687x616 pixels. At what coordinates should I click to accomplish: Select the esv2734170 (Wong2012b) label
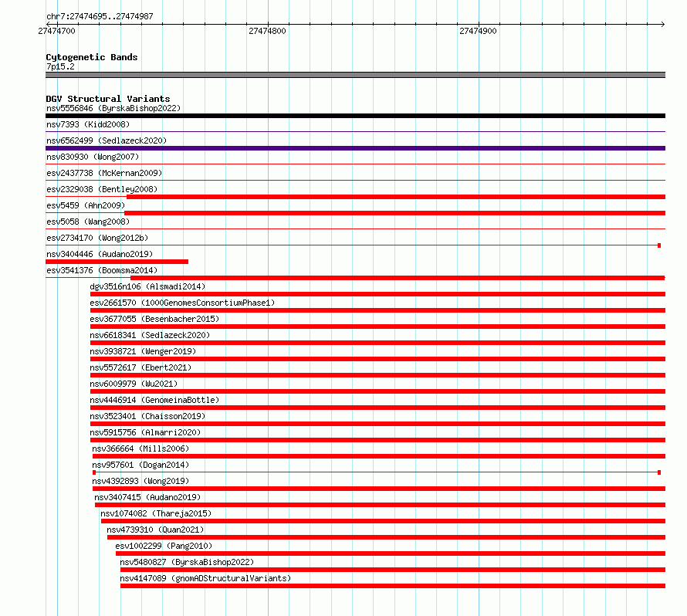(x=97, y=238)
